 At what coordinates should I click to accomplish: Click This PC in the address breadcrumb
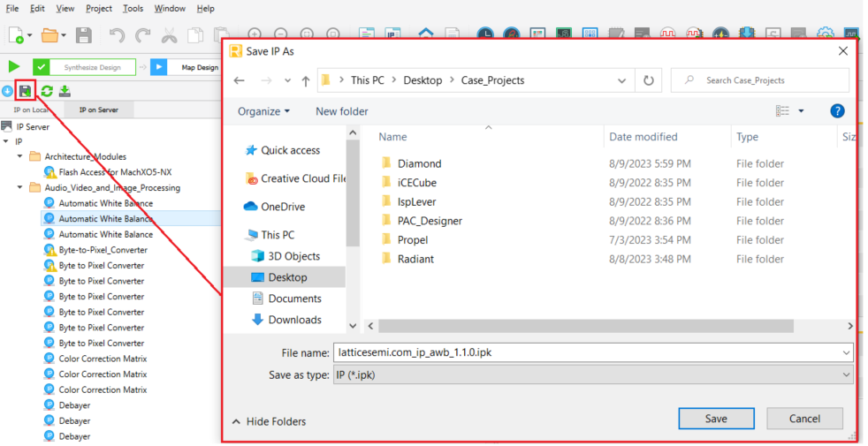coord(367,80)
